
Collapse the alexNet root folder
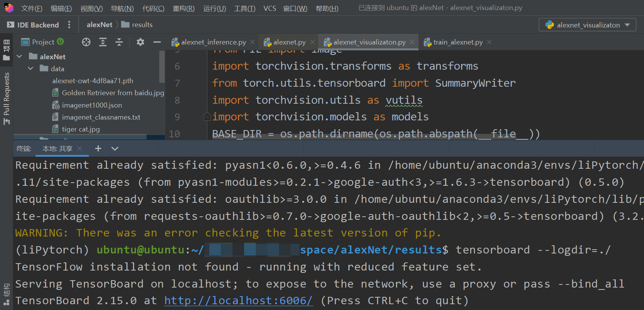19,57
